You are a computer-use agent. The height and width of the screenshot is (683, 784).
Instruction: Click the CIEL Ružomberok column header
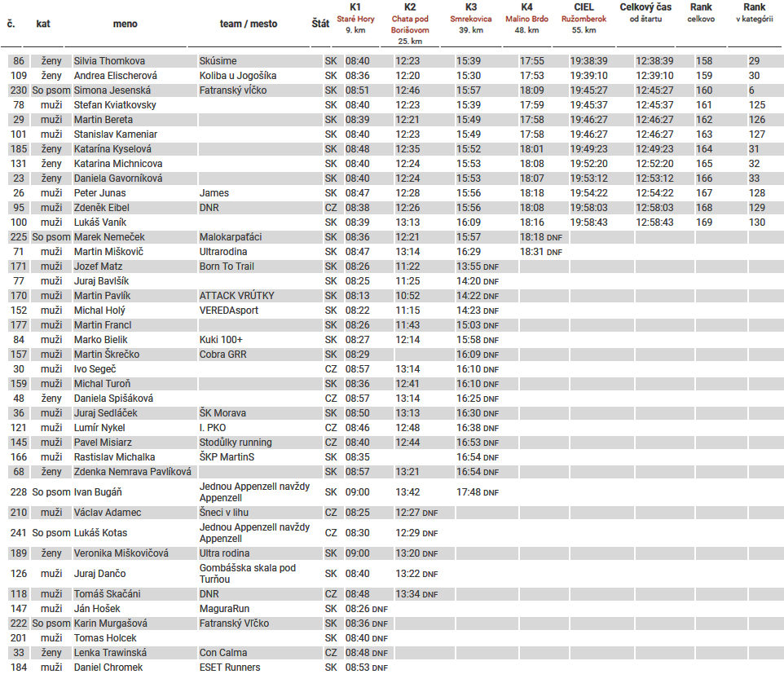pyautogui.click(x=584, y=18)
